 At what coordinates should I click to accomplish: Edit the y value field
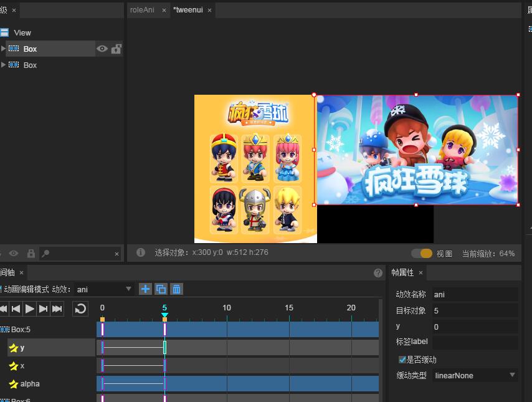point(475,327)
